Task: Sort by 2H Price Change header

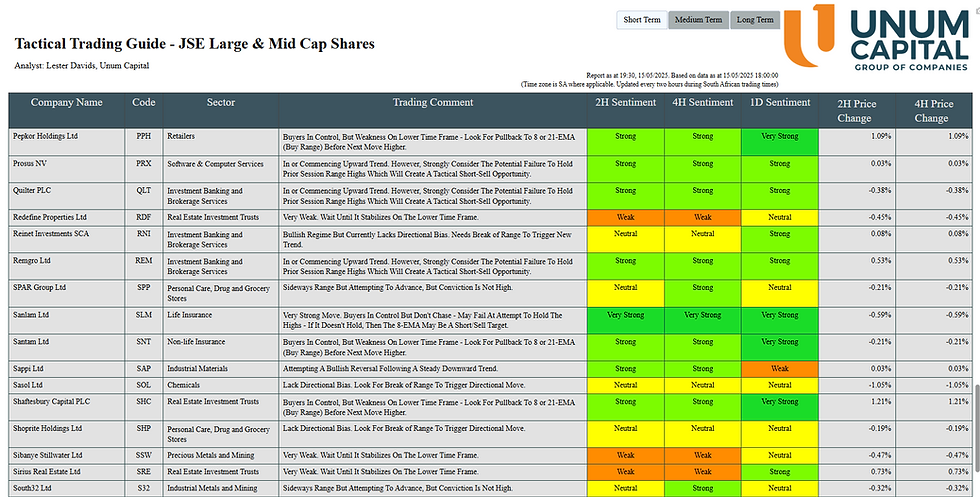Action: tap(857, 111)
